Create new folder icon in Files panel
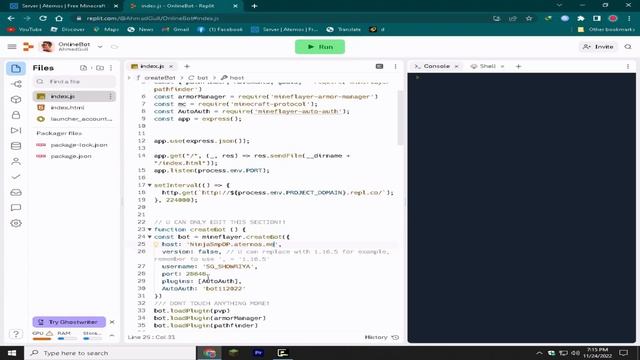The image size is (640, 360). [x=100, y=68]
